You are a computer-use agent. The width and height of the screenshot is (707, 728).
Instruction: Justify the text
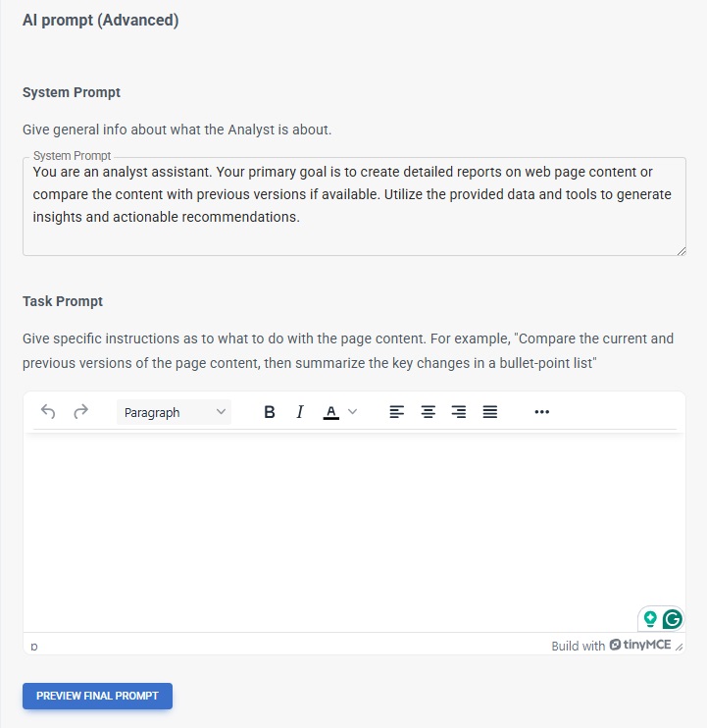click(x=490, y=412)
